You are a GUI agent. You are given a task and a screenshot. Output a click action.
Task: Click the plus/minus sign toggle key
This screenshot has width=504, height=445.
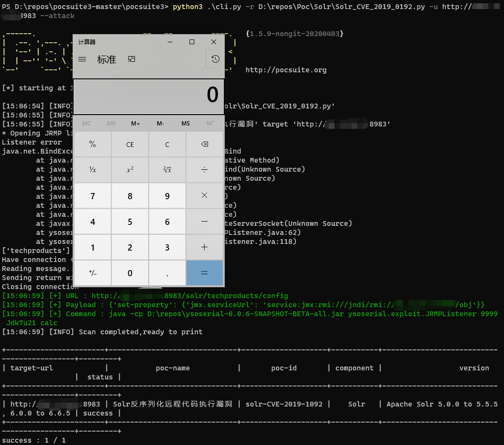[x=93, y=273]
